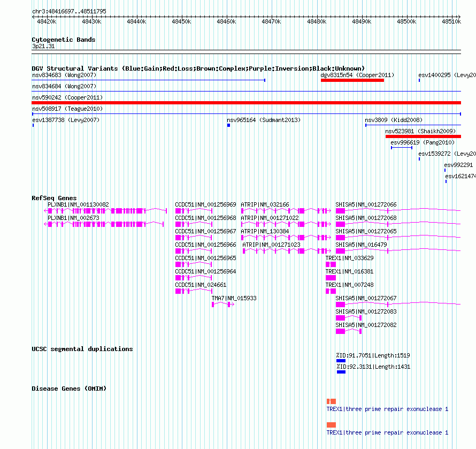476x449 pixels.
Task: Click the Cytogenetic Bands track title
Action: (64, 40)
